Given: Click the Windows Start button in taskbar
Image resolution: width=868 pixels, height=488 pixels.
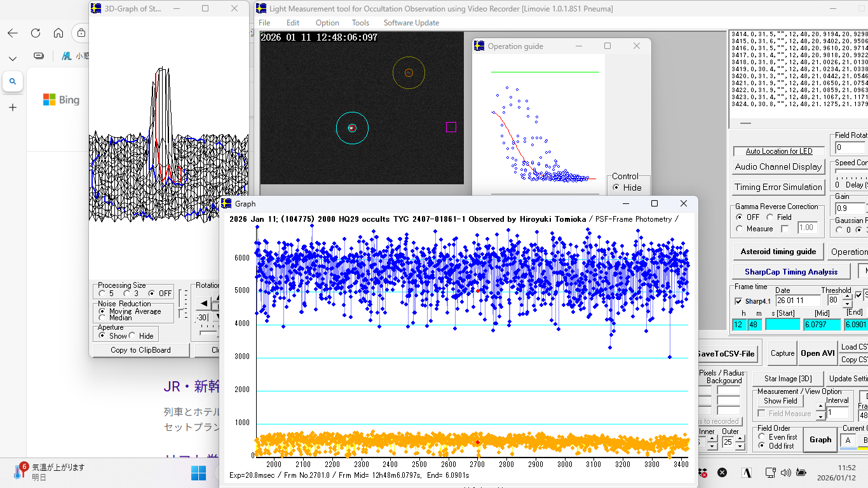Looking at the screenshot, I should pyautogui.click(x=198, y=473).
